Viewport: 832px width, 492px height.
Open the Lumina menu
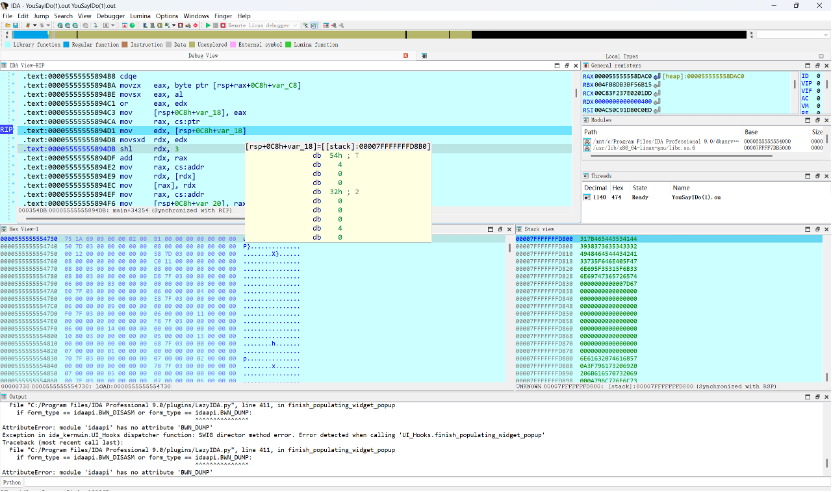pos(139,16)
